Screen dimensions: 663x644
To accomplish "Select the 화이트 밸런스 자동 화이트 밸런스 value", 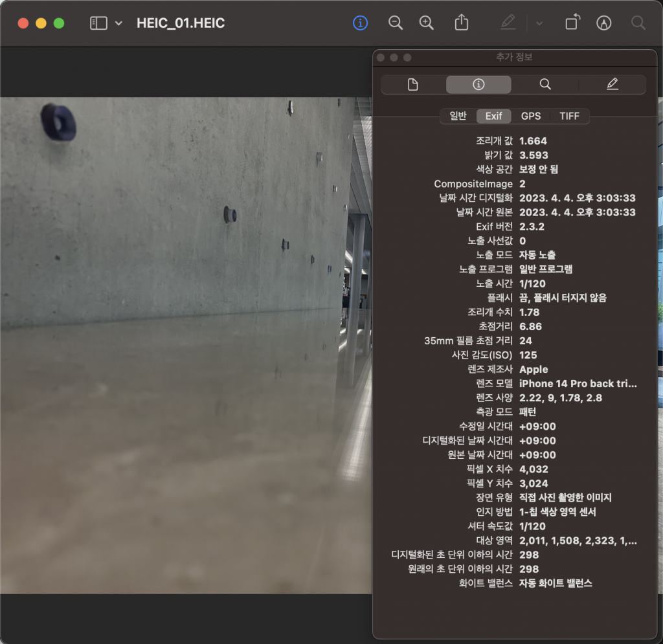I will point(555,584).
